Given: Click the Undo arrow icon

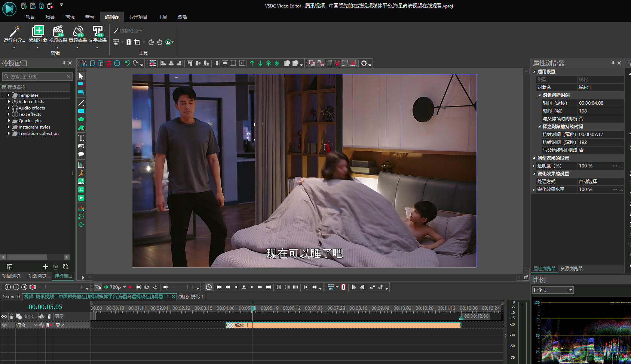Looking at the screenshot, I should tap(128, 63).
